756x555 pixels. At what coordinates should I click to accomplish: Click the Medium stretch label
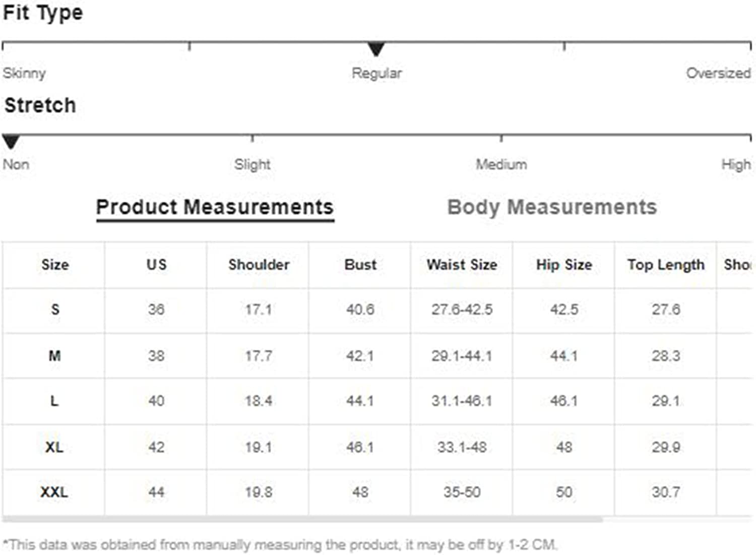pyautogui.click(x=501, y=164)
